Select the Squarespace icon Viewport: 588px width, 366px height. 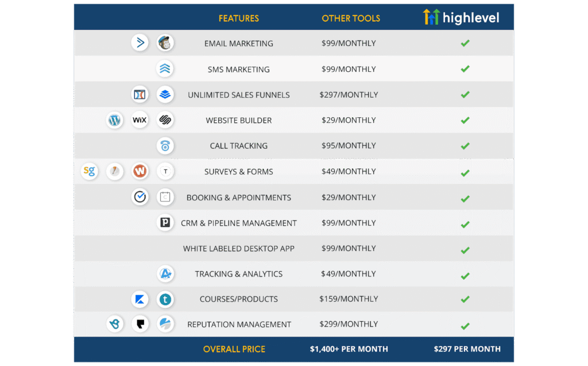165,120
